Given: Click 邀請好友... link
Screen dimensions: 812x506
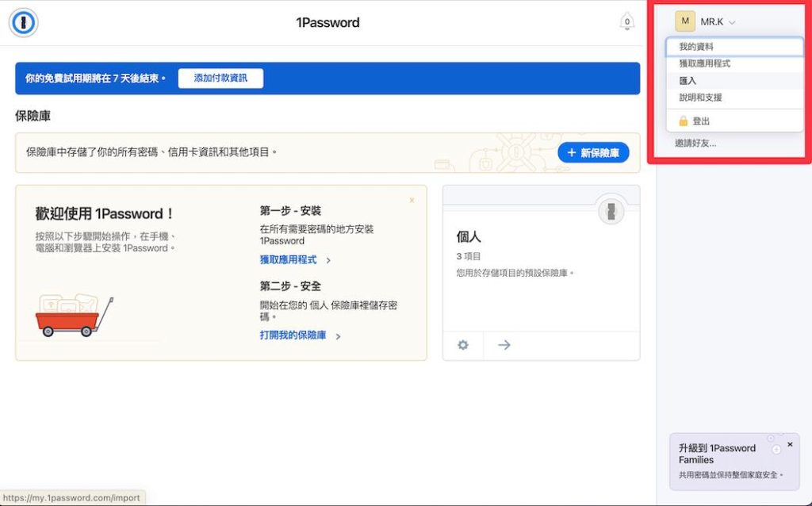Looking at the screenshot, I should click(695, 144).
